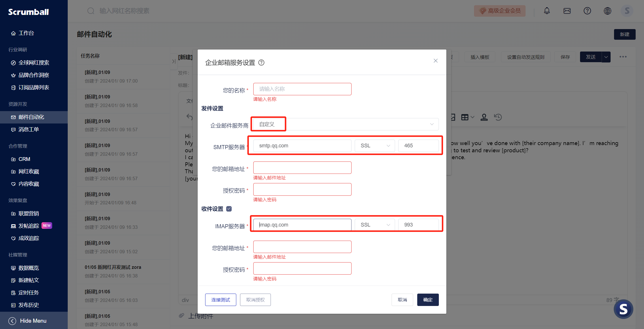Screen dimensions: 644x329
Task: Click the 取消授权 button
Action: [255, 300]
